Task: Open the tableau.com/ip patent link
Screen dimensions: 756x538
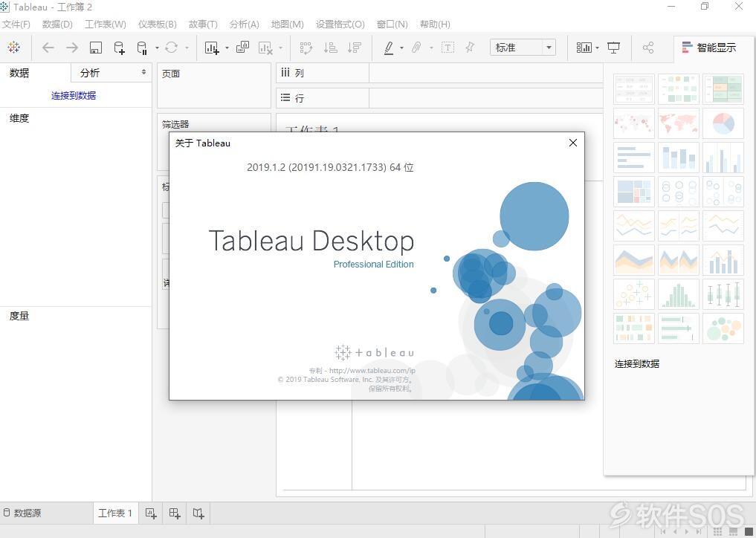Action: coord(372,370)
